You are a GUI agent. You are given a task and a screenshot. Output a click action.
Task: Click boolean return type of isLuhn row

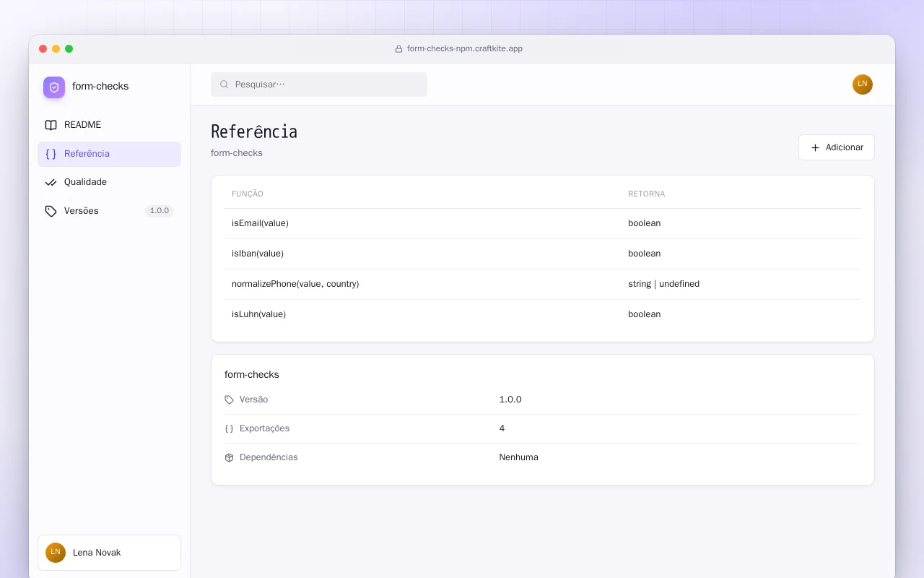(x=644, y=314)
